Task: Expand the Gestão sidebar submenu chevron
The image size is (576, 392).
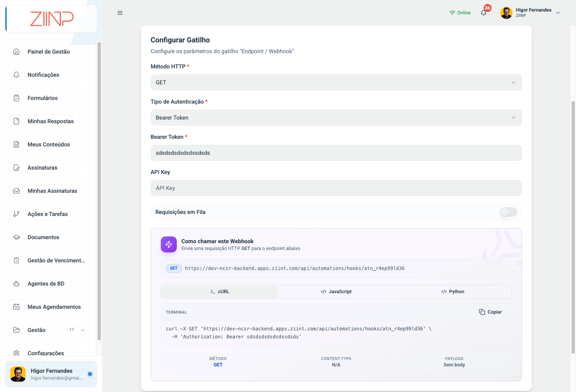Action: click(x=83, y=330)
